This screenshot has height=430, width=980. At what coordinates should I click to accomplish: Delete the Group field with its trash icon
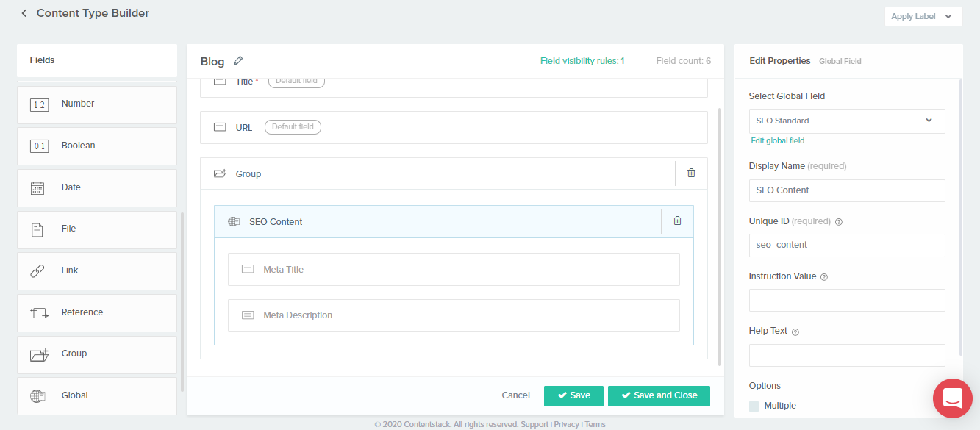[x=691, y=173]
